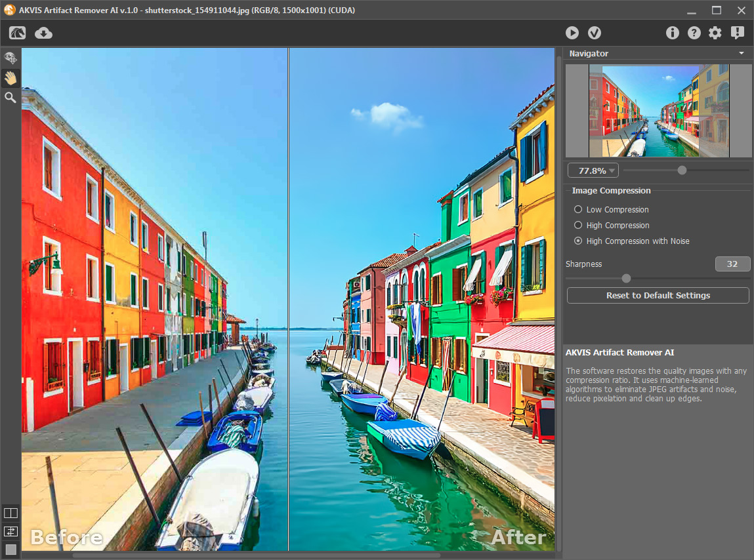This screenshot has width=754, height=560.
Task: Click Reset to Default Settings
Action: tap(658, 296)
